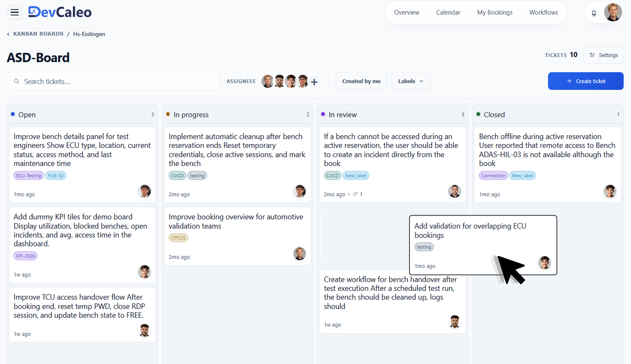Click the In progress orange status dot
Image resolution: width=631 pixels, height=364 pixels.
click(168, 114)
